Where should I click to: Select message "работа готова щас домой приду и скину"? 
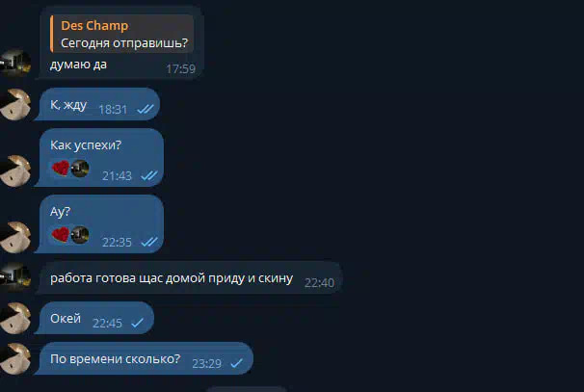(x=172, y=278)
